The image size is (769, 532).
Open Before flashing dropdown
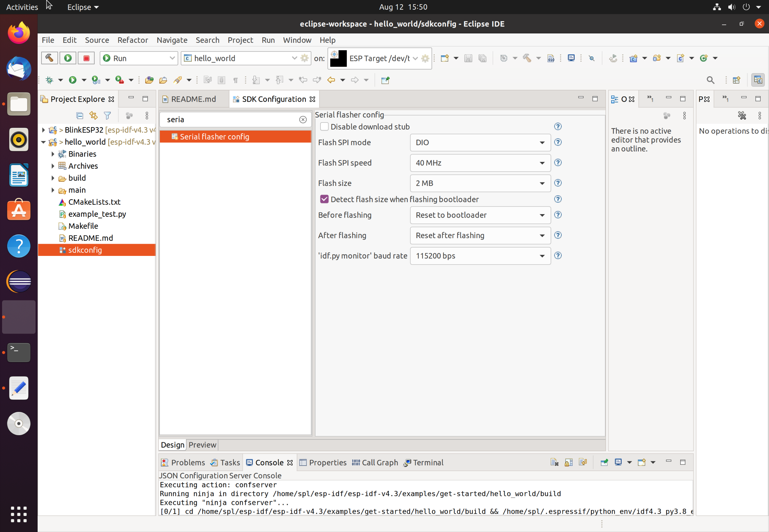[x=480, y=215]
